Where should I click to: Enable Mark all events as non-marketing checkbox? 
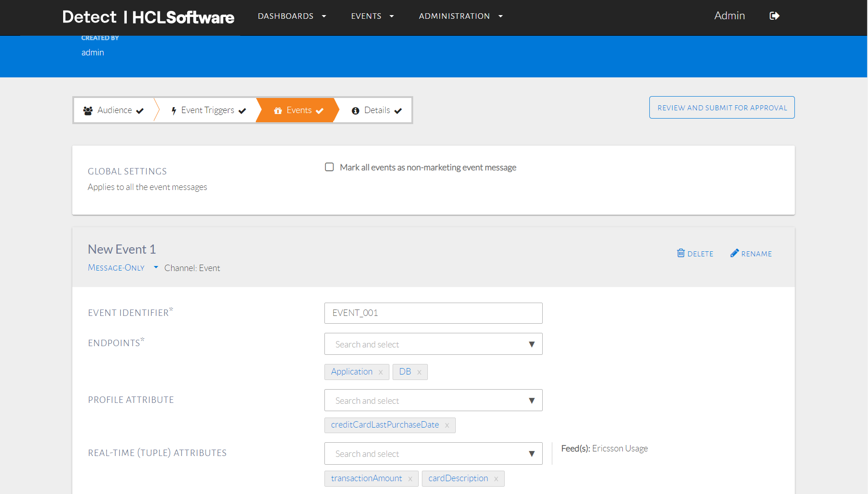tap(329, 167)
